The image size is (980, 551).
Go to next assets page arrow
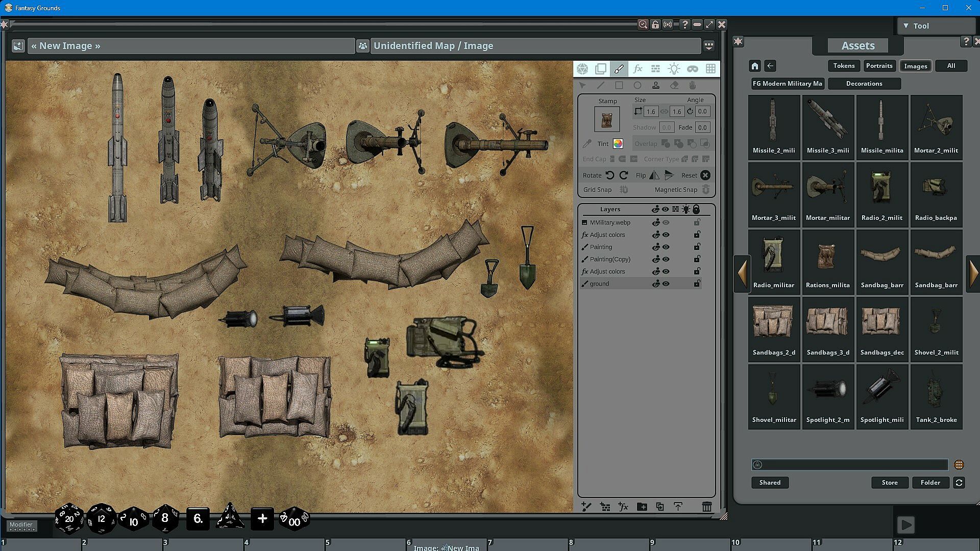click(973, 274)
